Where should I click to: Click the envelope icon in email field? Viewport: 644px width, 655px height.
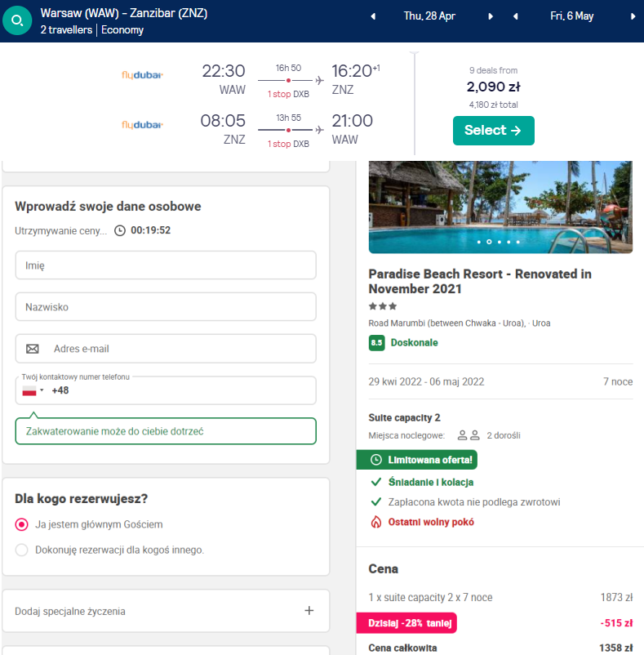pyautogui.click(x=33, y=349)
